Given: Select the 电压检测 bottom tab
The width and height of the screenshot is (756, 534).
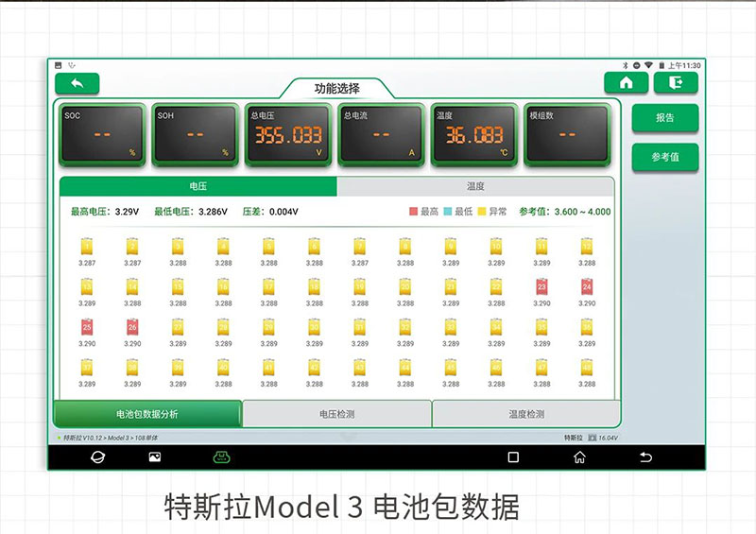Looking at the screenshot, I should click(337, 414).
